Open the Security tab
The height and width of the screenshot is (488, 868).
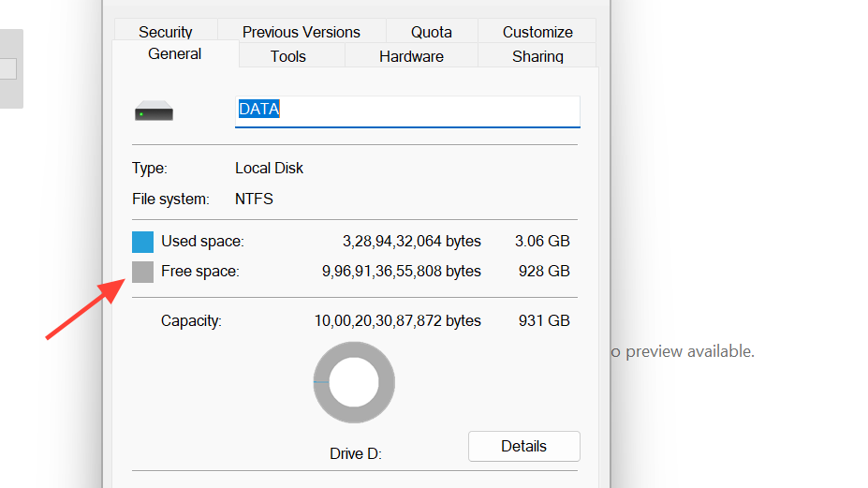pyautogui.click(x=166, y=32)
